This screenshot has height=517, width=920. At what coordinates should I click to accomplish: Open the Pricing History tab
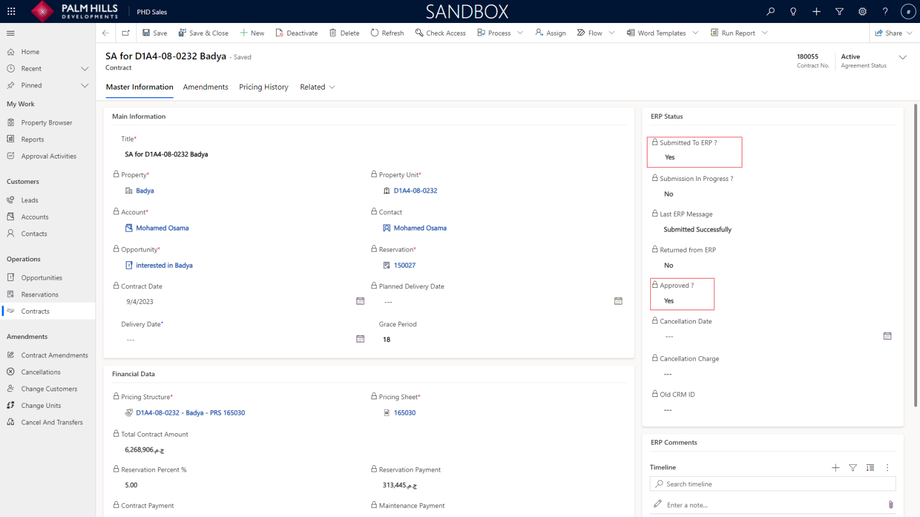263,87
